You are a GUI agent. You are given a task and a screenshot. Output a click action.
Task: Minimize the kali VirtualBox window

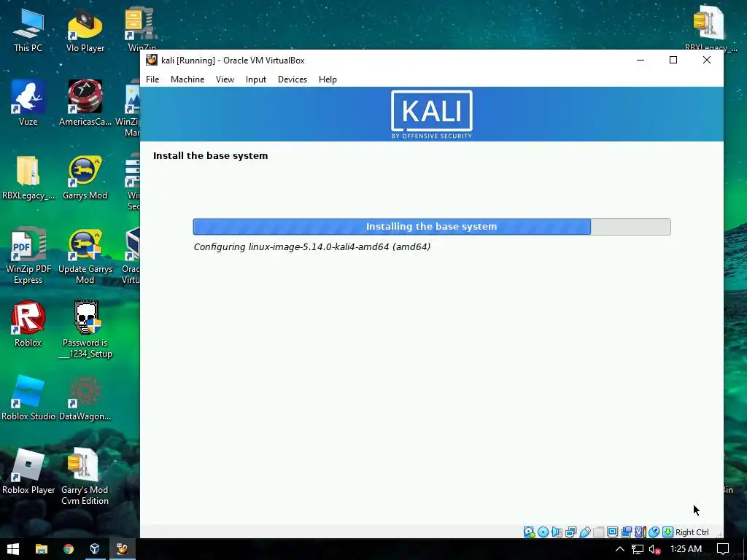(640, 60)
